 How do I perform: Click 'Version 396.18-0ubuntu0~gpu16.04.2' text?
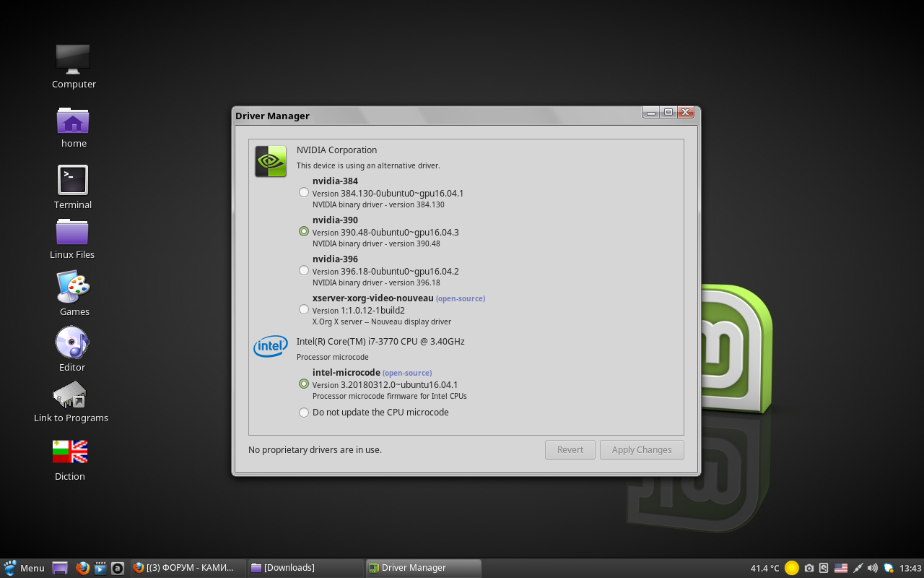[x=385, y=272]
